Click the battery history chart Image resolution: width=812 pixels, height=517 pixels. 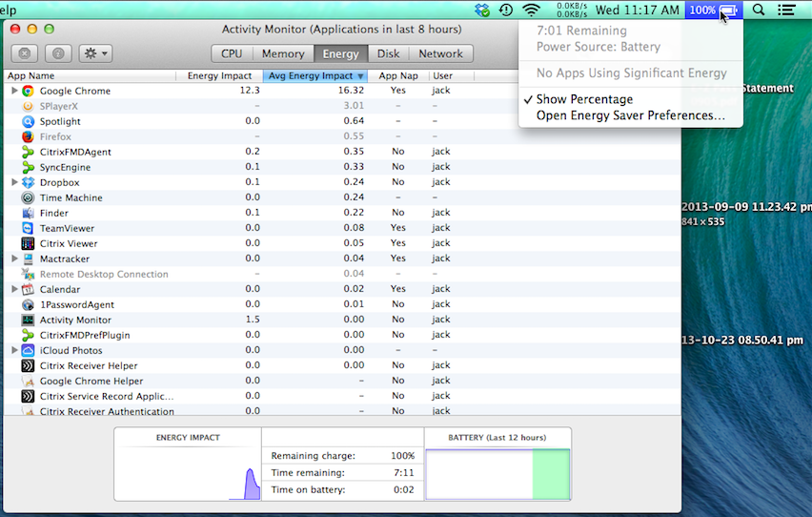click(x=497, y=474)
